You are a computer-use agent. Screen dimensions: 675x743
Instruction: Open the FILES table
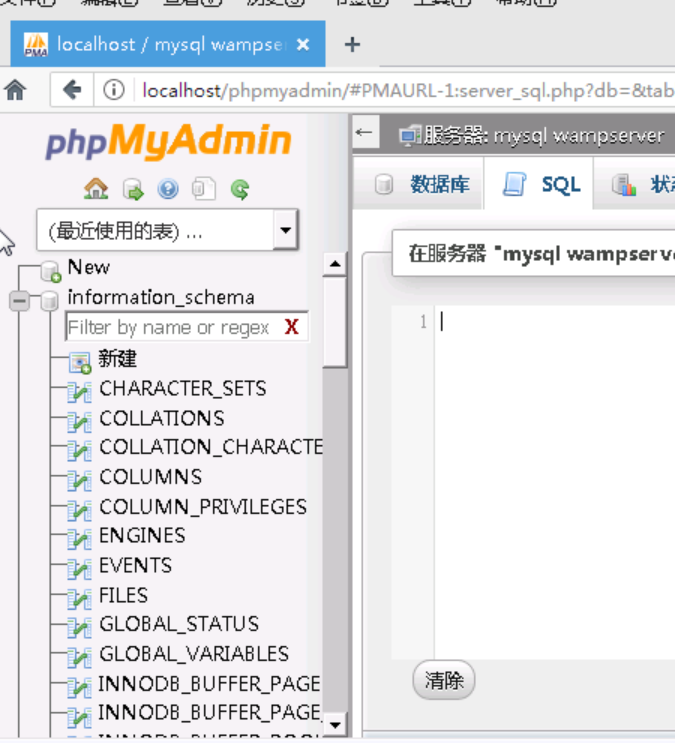123,595
